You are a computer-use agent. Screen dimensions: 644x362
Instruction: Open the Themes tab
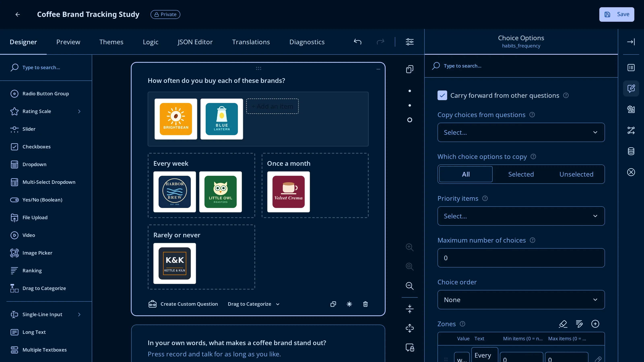tap(111, 42)
